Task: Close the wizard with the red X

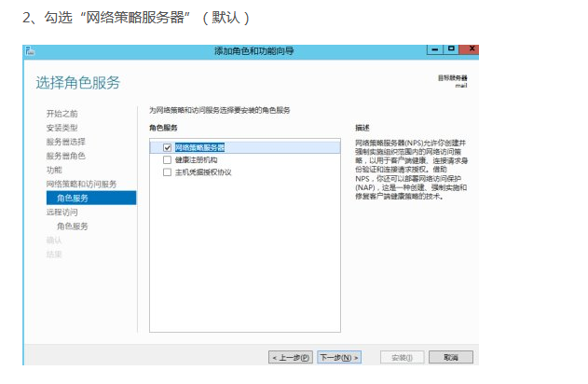Action: pos(470,48)
